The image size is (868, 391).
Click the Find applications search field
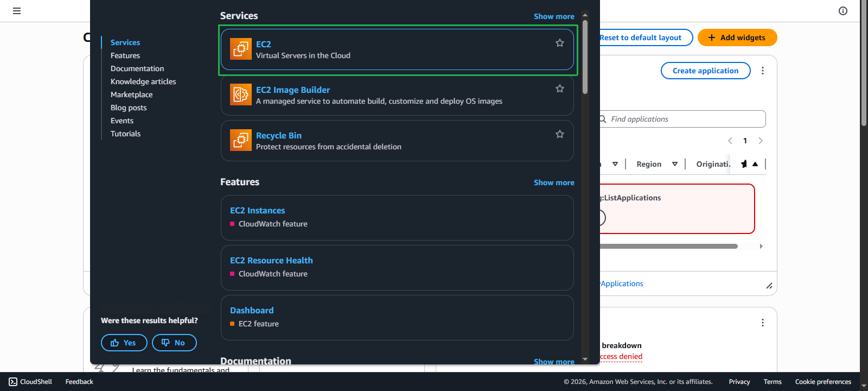684,119
